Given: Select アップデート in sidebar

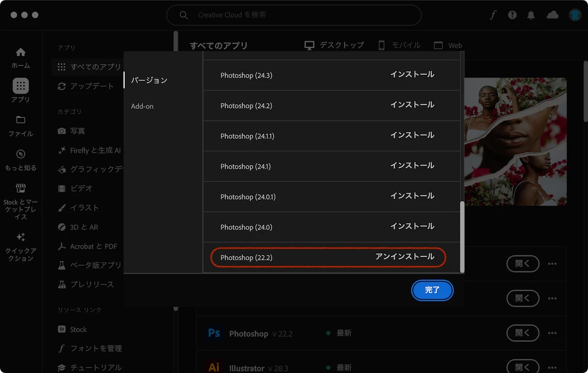Looking at the screenshot, I should point(86,86).
